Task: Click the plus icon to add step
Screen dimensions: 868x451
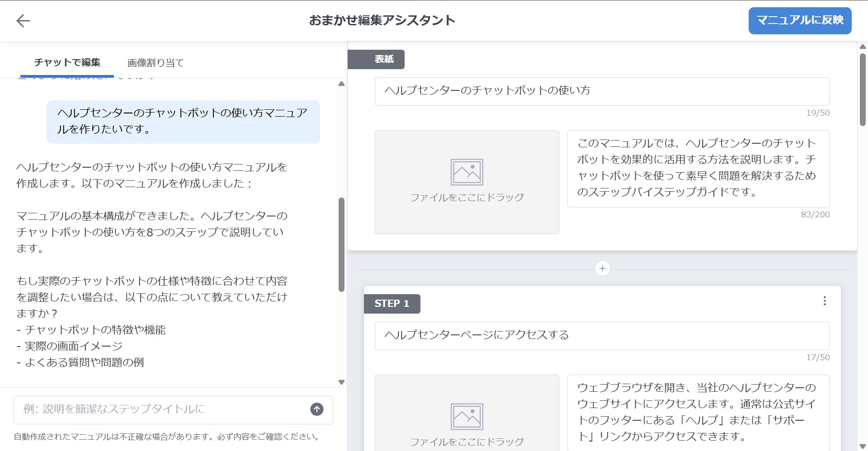Action: (x=603, y=268)
